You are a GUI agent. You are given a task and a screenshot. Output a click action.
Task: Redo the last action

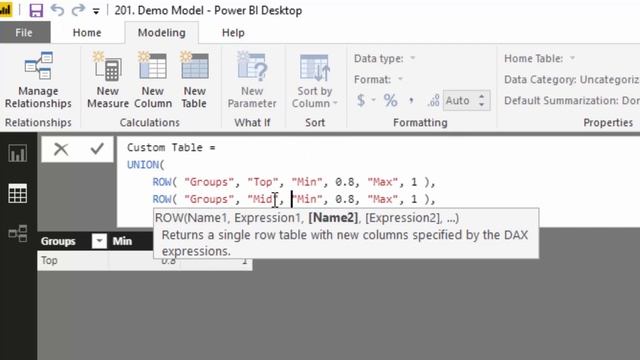78,10
